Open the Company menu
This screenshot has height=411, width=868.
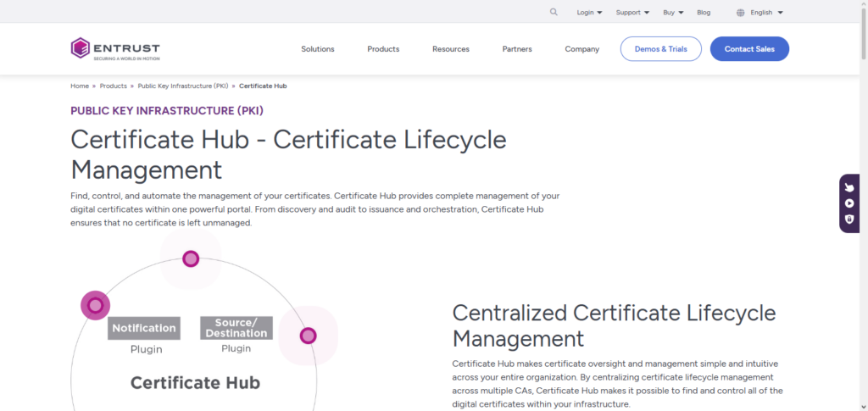[581, 48]
